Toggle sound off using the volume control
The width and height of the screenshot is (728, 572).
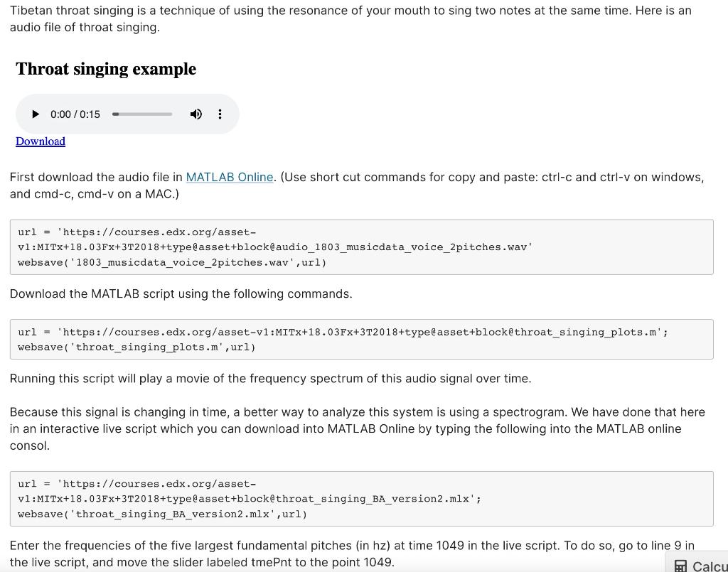pos(196,114)
